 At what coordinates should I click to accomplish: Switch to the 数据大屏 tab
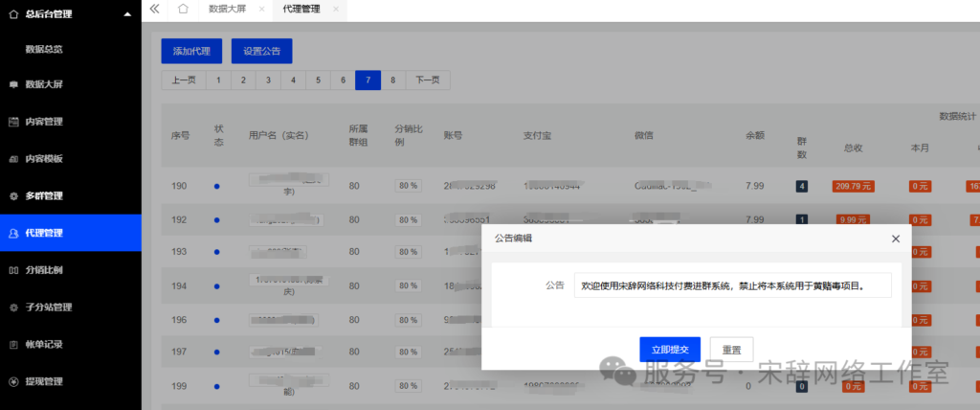pyautogui.click(x=226, y=9)
